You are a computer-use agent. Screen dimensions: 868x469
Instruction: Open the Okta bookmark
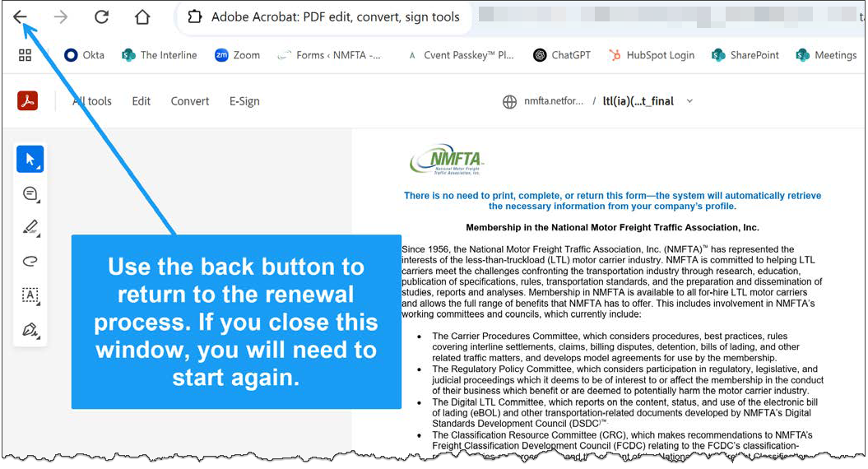click(x=84, y=55)
